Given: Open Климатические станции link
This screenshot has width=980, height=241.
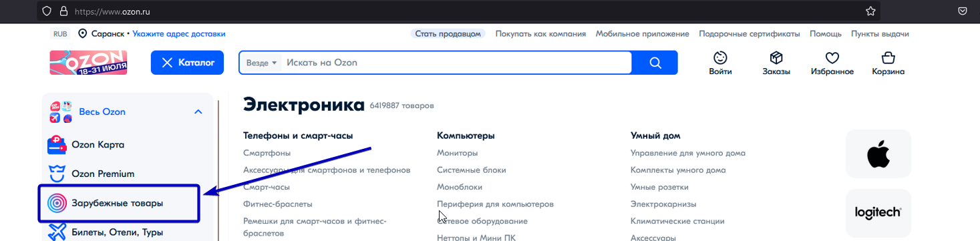Looking at the screenshot, I should point(677,221).
